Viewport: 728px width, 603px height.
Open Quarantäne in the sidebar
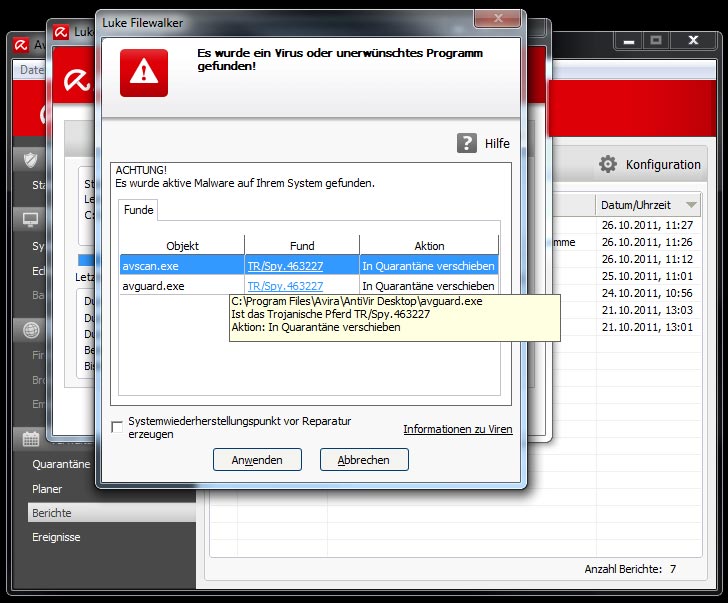pyautogui.click(x=61, y=464)
